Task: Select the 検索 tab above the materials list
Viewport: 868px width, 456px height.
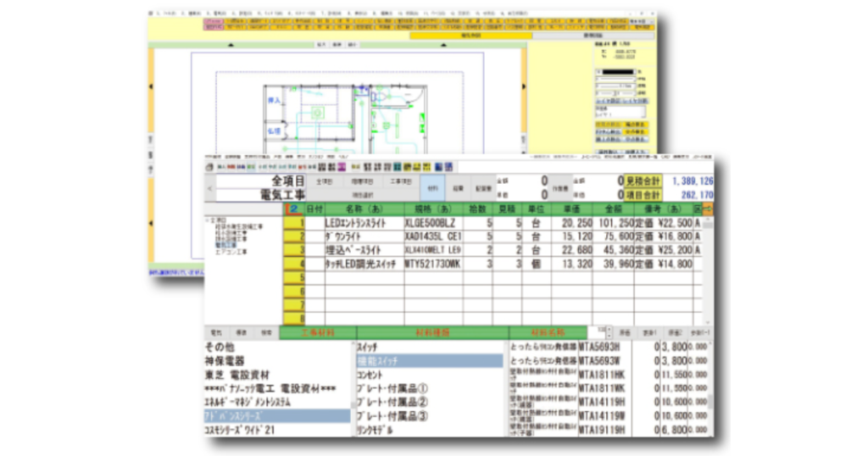Action: tap(266, 333)
